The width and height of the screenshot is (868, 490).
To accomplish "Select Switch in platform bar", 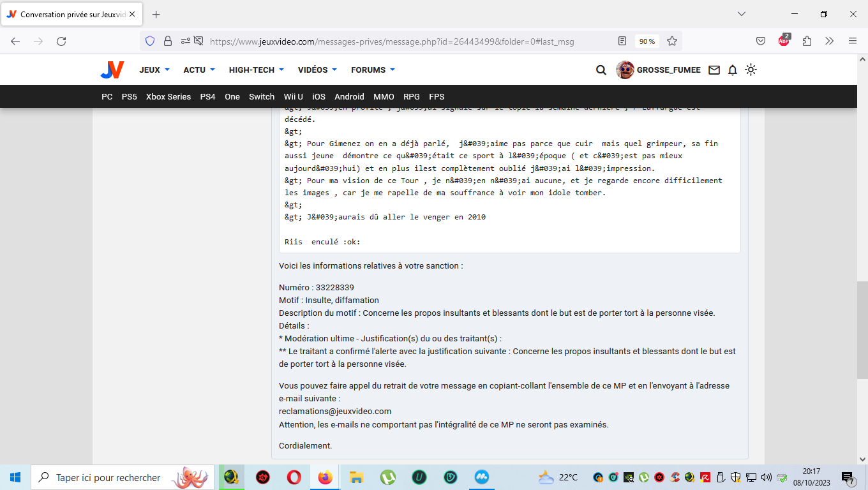I will pos(262,97).
